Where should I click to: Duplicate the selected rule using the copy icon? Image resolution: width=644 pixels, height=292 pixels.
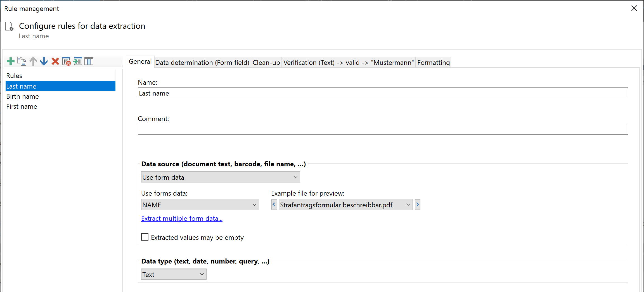(x=22, y=61)
